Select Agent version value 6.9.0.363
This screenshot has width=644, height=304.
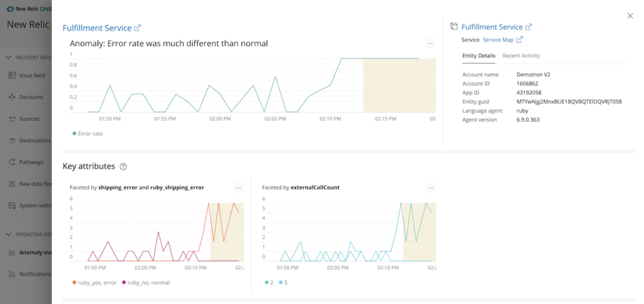pyautogui.click(x=528, y=120)
